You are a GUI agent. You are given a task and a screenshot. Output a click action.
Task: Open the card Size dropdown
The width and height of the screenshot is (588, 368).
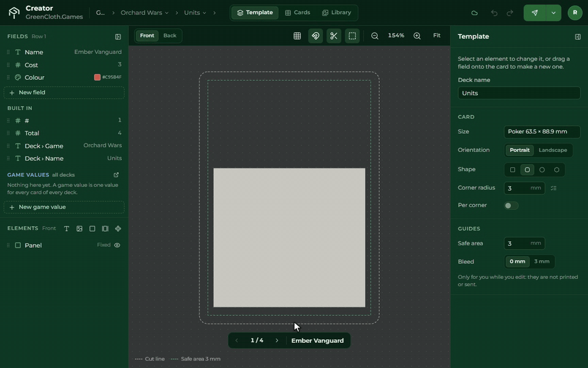542,132
